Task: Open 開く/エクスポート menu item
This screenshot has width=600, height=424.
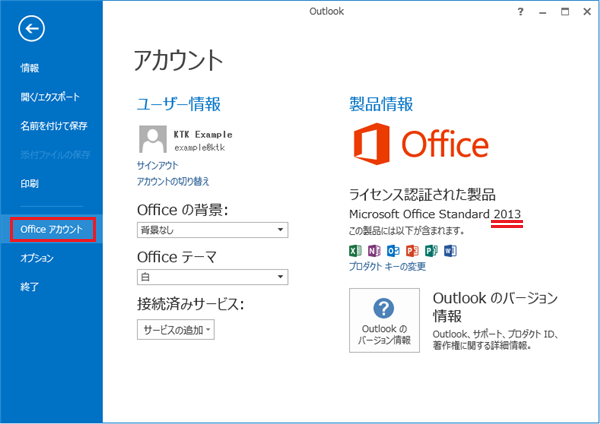Action: coord(51,97)
